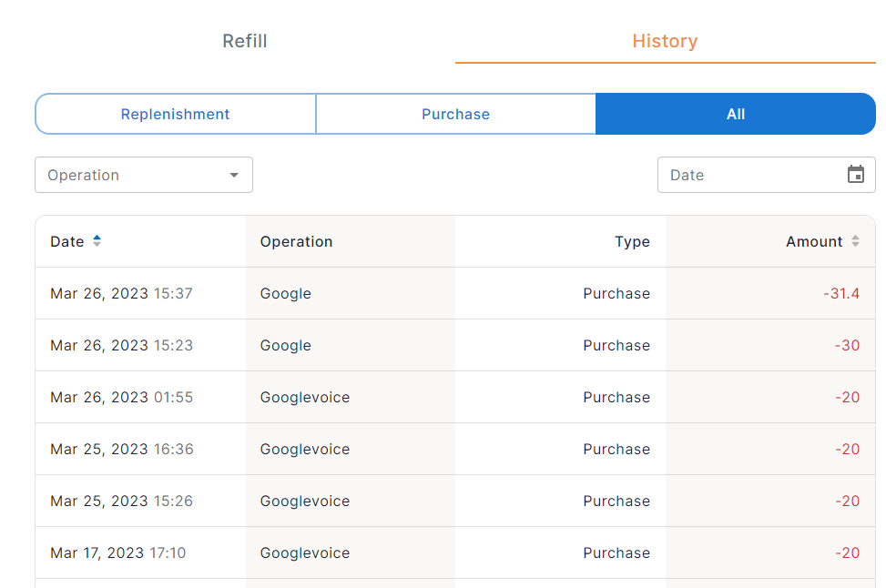Filter by Purchase transactions

455,114
